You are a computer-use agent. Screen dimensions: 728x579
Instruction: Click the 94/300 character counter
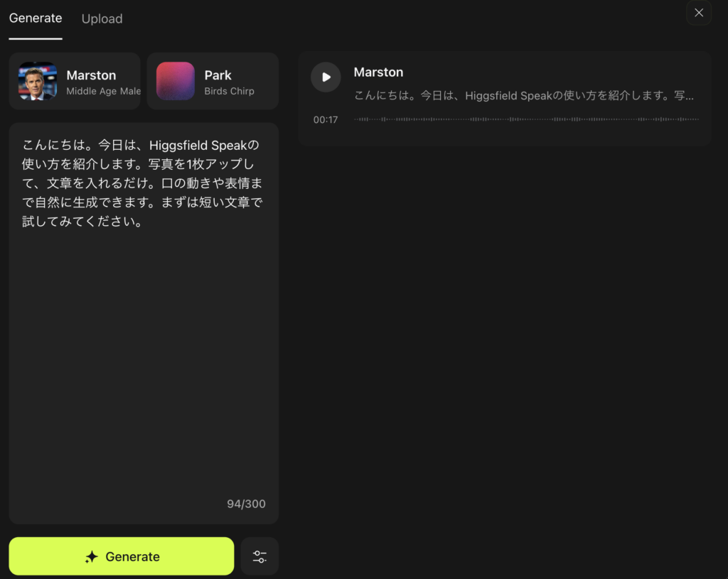[246, 504]
